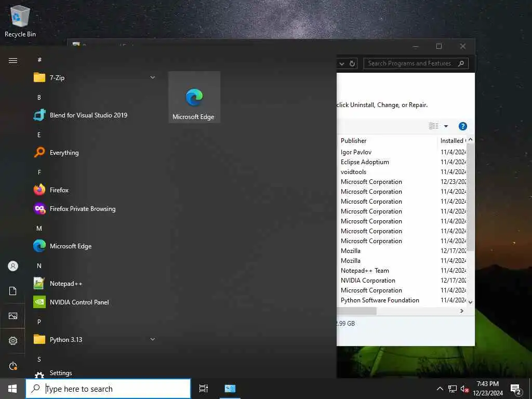Open the Start menu hamburger expand button
Screen dimensions: 532x399
pyautogui.click(x=13, y=60)
